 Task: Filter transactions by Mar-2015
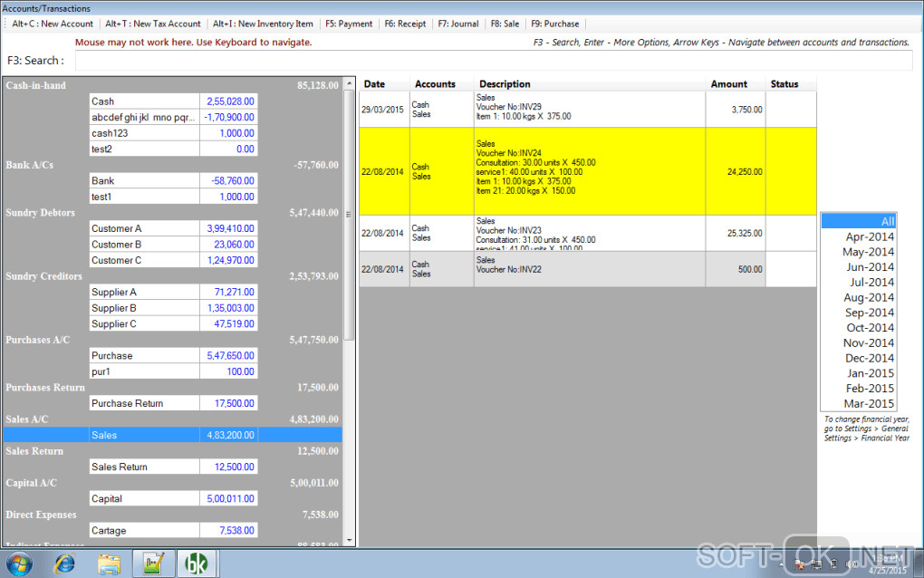pos(859,403)
